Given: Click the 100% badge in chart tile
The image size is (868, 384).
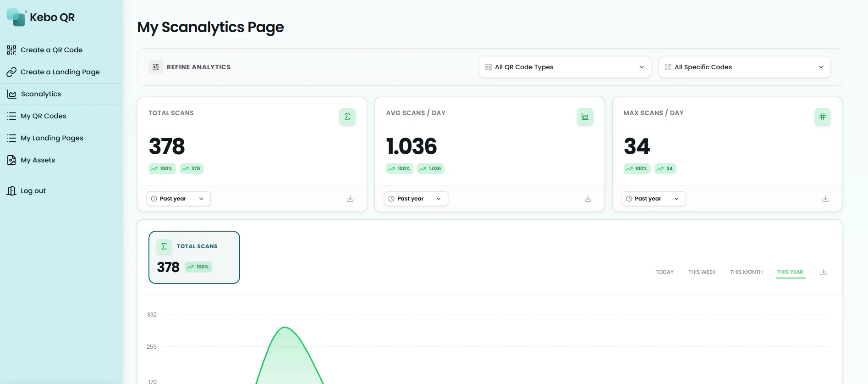Looking at the screenshot, I should coord(198,267).
